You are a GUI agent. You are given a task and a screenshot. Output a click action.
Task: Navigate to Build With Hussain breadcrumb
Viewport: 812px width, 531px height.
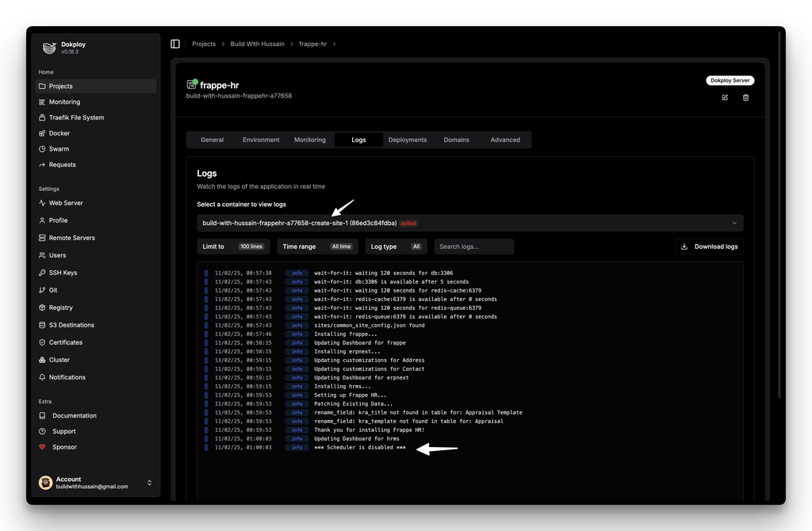[x=257, y=44]
